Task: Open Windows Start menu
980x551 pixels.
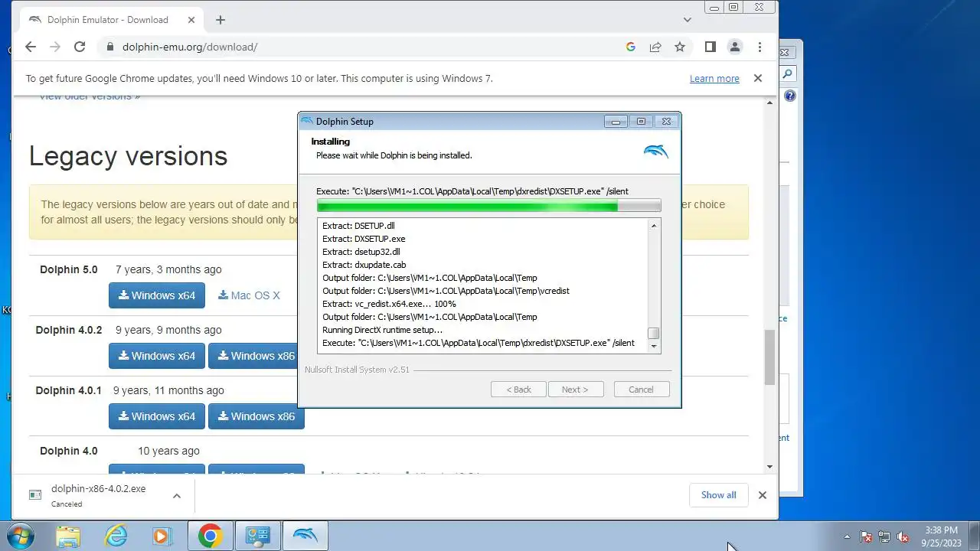Action: [21, 536]
